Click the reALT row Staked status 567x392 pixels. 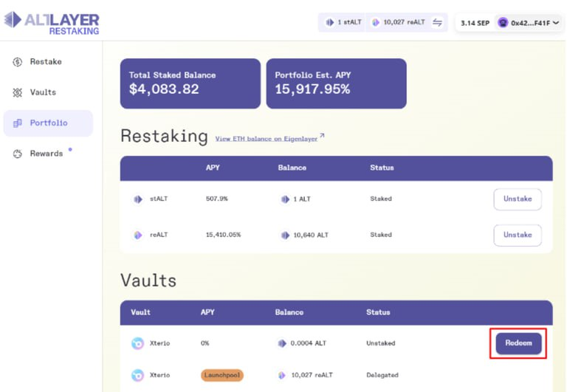(381, 235)
